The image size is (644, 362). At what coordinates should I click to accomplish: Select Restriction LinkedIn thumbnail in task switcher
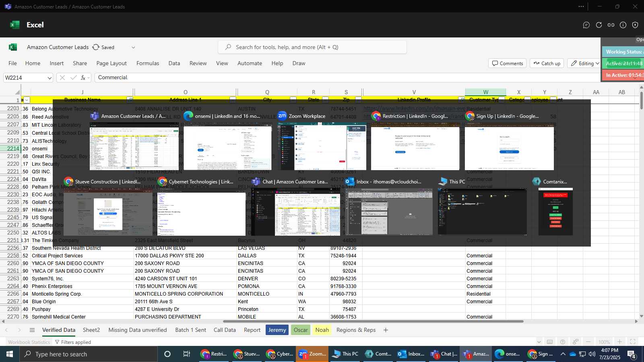coord(415,147)
